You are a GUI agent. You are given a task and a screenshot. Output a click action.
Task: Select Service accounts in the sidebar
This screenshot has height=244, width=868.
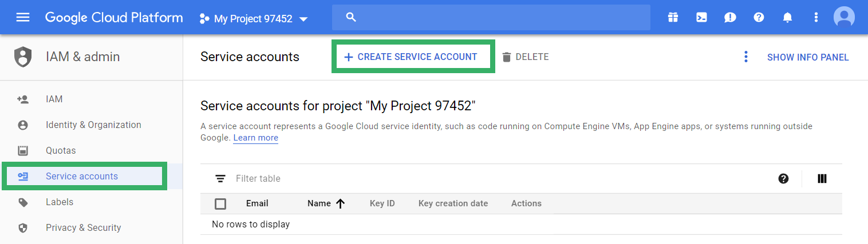[82, 176]
